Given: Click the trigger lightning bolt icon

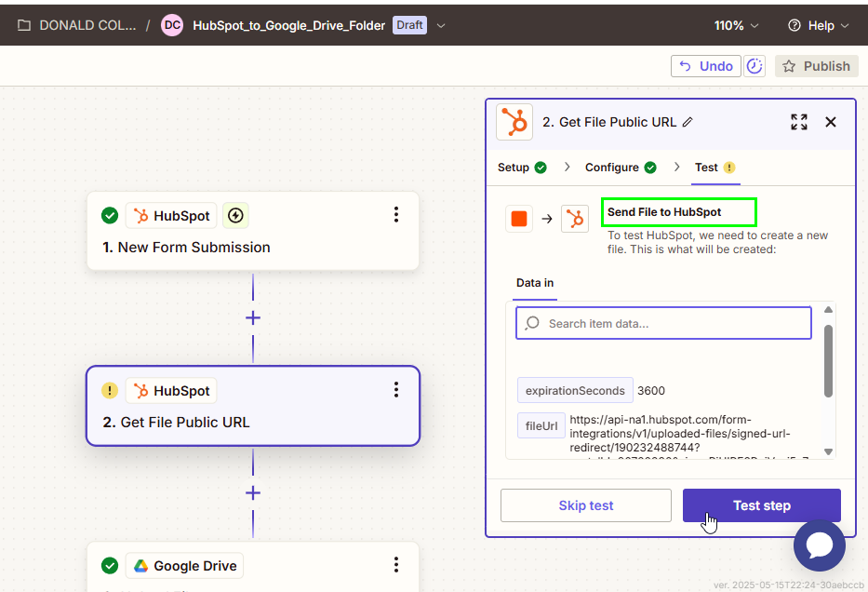Looking at the screenshot, I should [x=235, y=215].
